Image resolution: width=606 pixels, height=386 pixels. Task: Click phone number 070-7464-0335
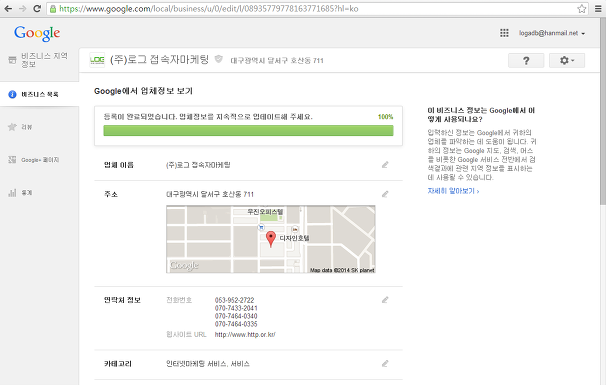click(236, 324)
